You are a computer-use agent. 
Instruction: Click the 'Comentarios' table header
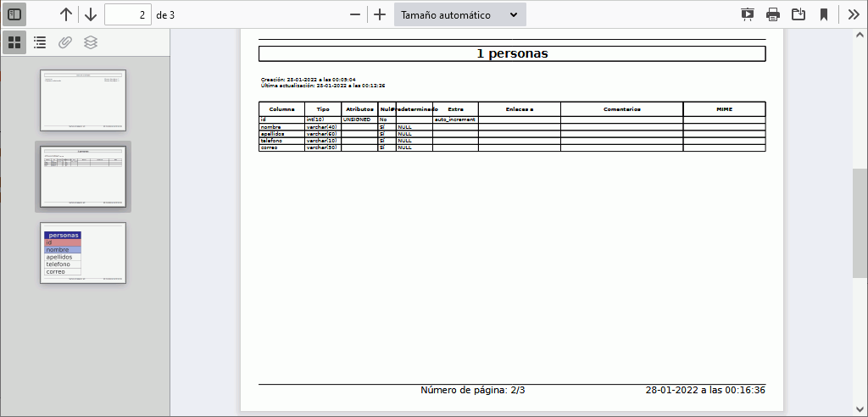(621, 109)
